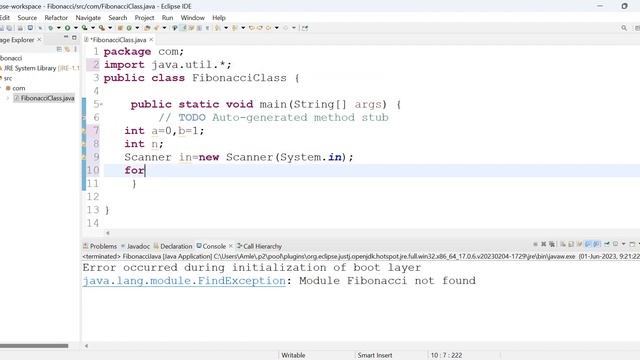This screenshot has height=360, width=640.
Task: Click the New Java Class icon
Action: pos(129,28)
